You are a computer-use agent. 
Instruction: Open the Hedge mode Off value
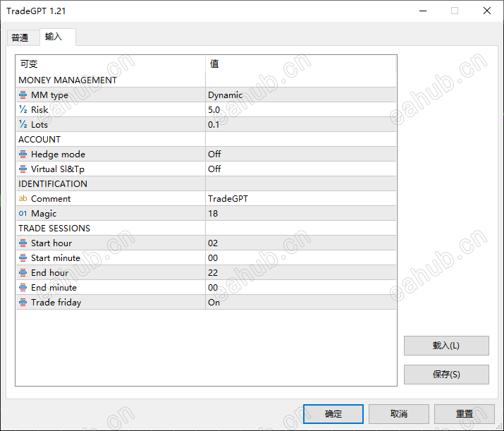pos(300,154)
